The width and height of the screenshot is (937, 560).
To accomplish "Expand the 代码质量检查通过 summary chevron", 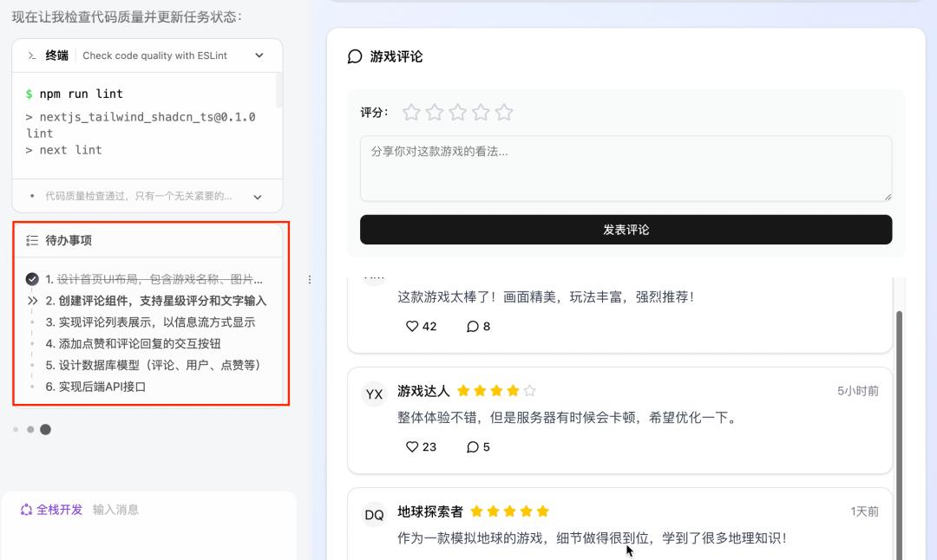I will click(257, 196).
